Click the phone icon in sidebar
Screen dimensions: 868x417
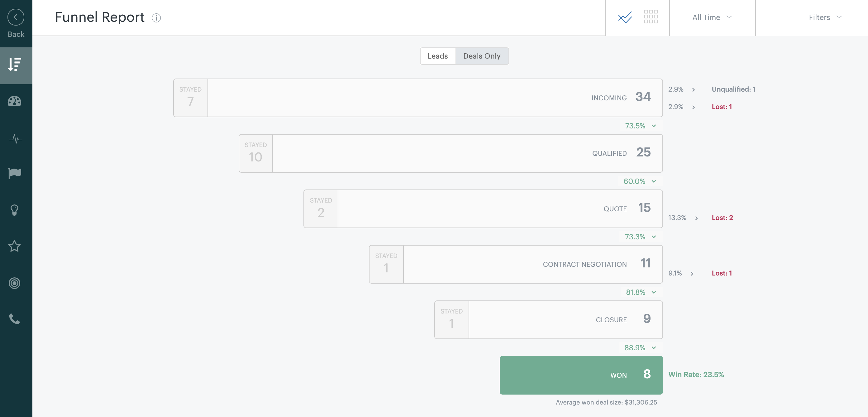(15, 319)
